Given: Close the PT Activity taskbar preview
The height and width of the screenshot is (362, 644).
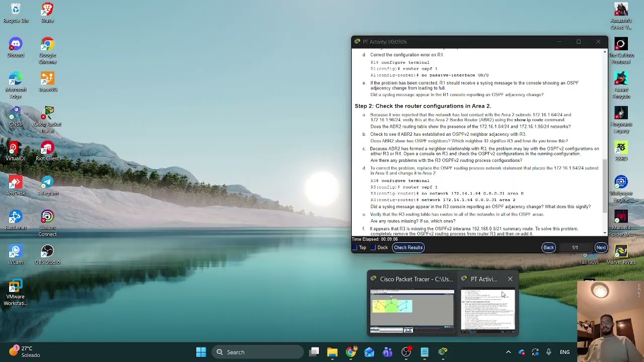Looking at the screenshot, I should click(510, 279).
